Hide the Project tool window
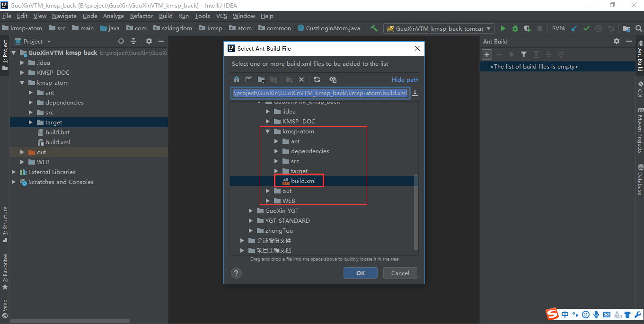 pyautogui.click(x=162, y=41)
